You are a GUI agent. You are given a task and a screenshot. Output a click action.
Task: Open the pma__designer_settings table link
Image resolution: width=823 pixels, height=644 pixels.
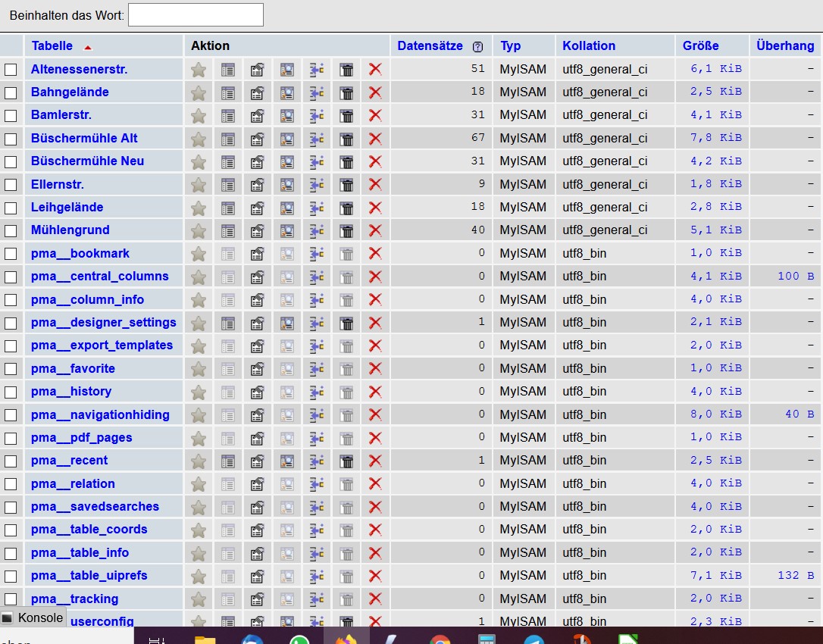tap(103, 323)
